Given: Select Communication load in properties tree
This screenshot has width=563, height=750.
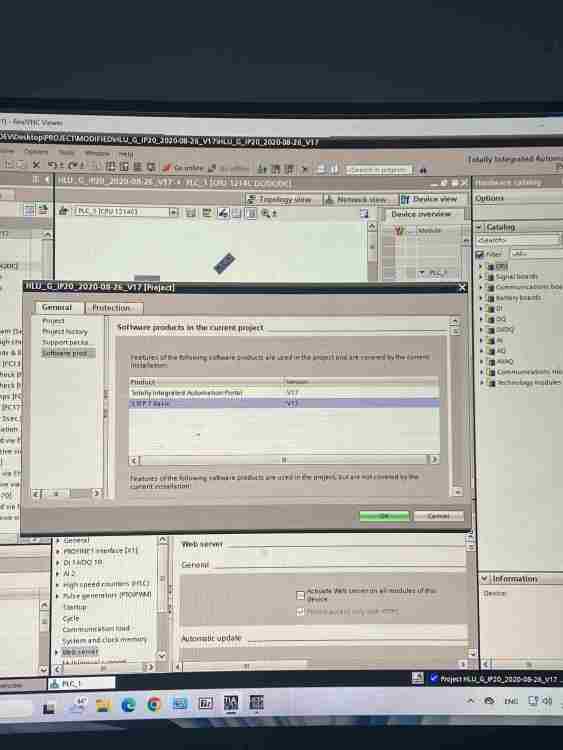Looking at the screenshot, I should pyautogui.click(x=96, y=629).
